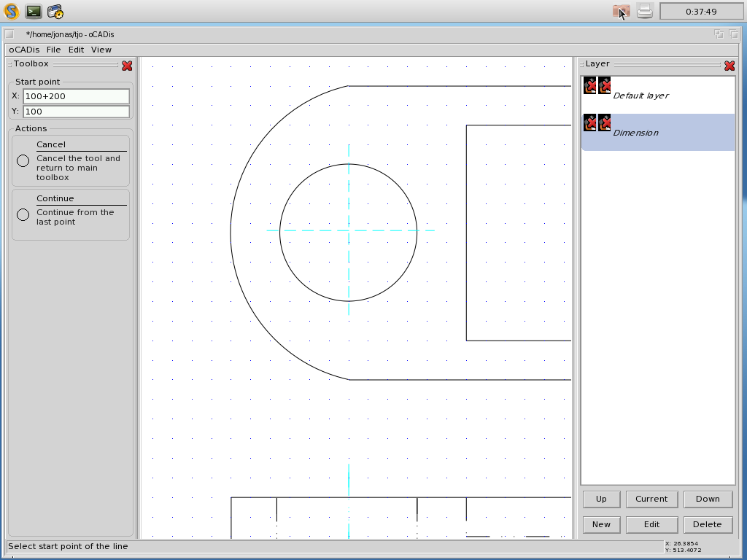The height and width of the screenshot is (560, 747).
Task: Move the layer with the Down button
Action: [x=708, y=499]
